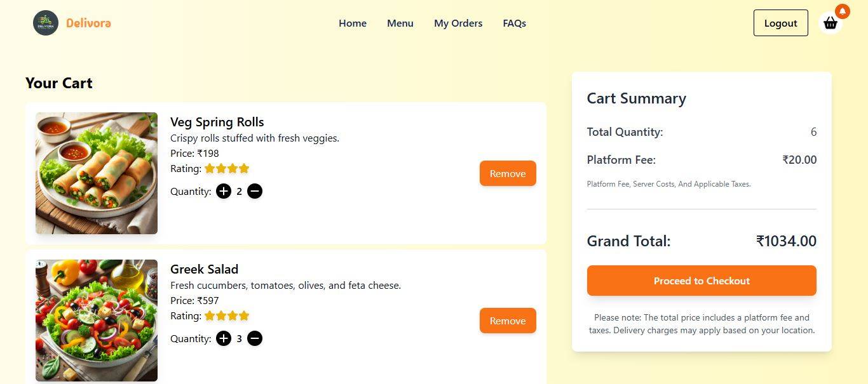Decrease Veg Spring Rolls quantity with minus icon

click(x=255, y=191)
